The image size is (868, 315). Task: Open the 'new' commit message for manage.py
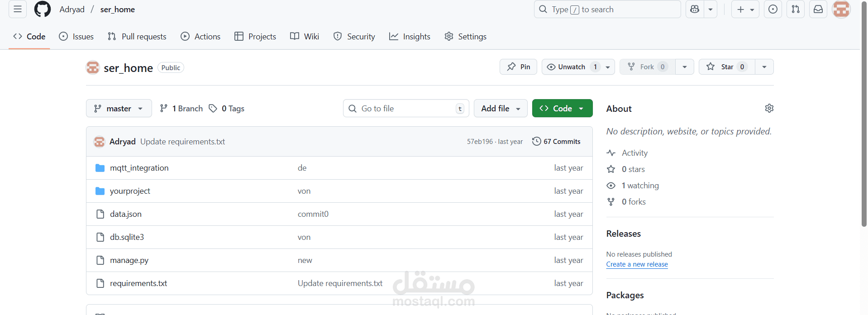(x=305, y=260)
